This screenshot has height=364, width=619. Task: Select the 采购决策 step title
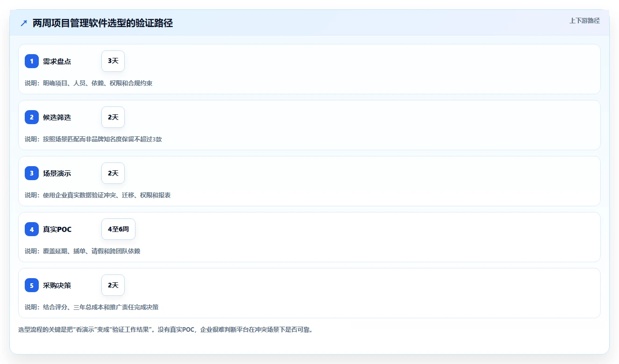pos(57,285)
